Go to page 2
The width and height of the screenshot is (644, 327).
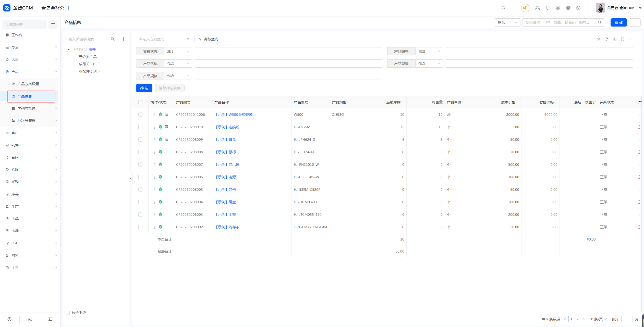coord(577,319)
